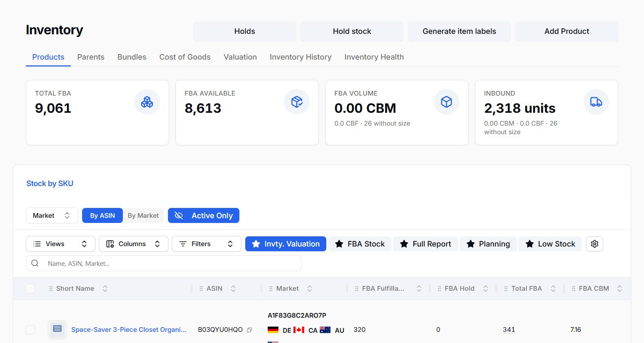Switch grouping to By Market
The height and width of the screenshot is (343, 644).
click(x=143, y=216)
